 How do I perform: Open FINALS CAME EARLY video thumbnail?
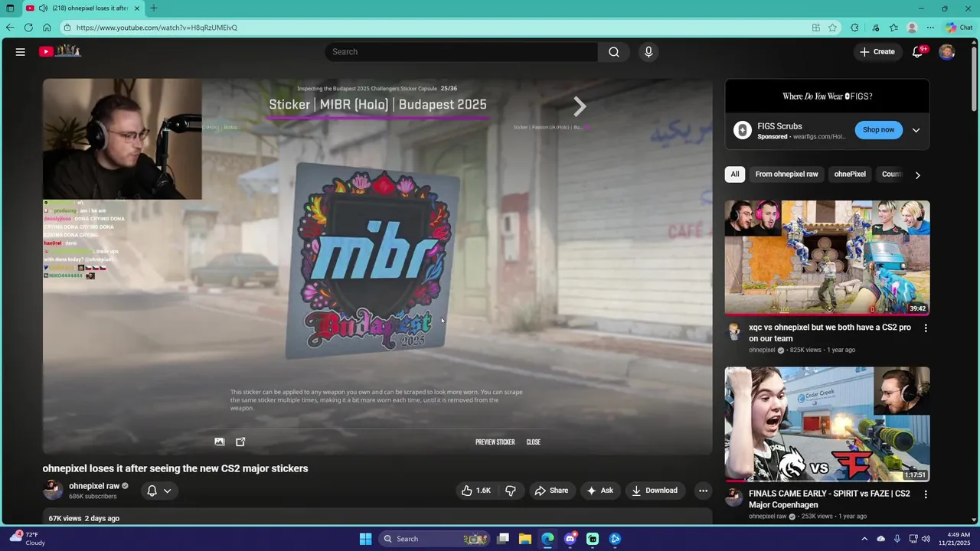pyautogui.click(x=827, y=424)
